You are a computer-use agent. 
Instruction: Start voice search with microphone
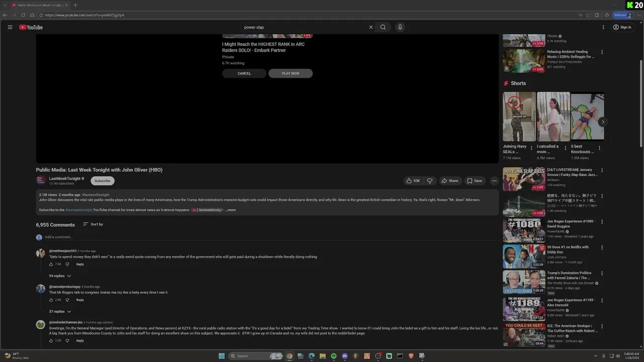(x=400, y=27)
